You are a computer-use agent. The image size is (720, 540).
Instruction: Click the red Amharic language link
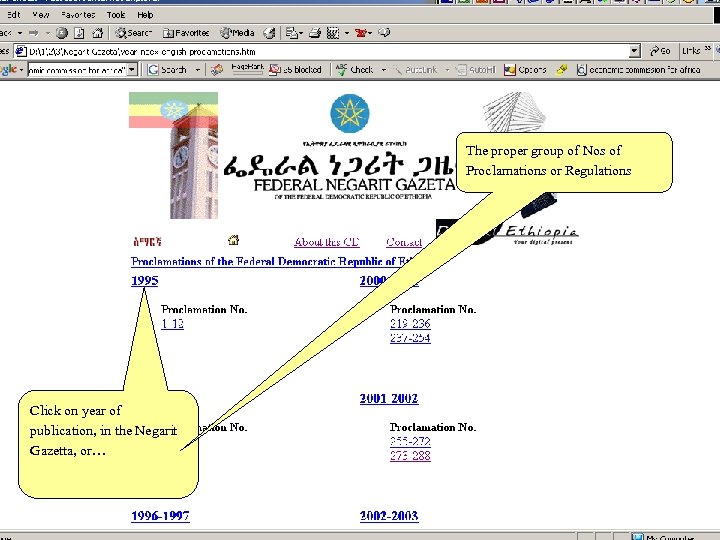pyautogui.click(x=147, y=242)
